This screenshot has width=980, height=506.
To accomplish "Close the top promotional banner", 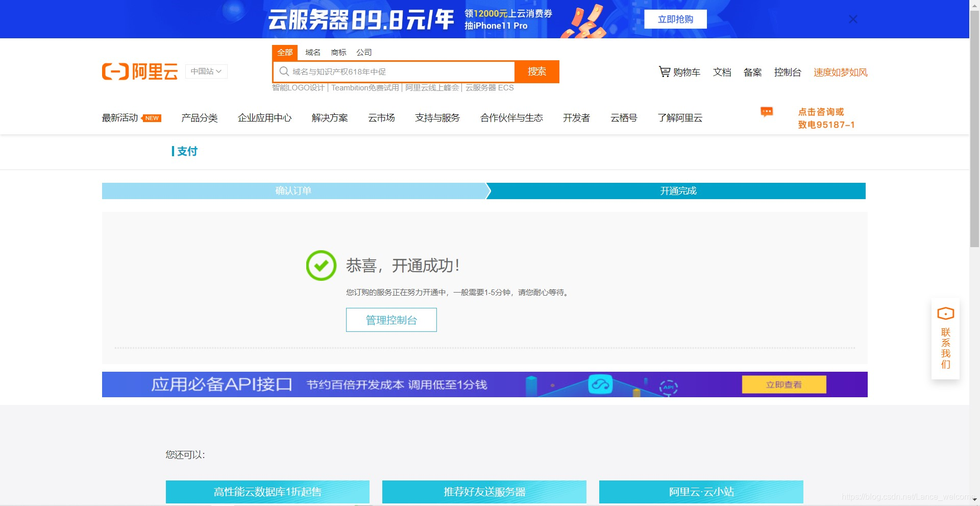I will coord(853,19).
